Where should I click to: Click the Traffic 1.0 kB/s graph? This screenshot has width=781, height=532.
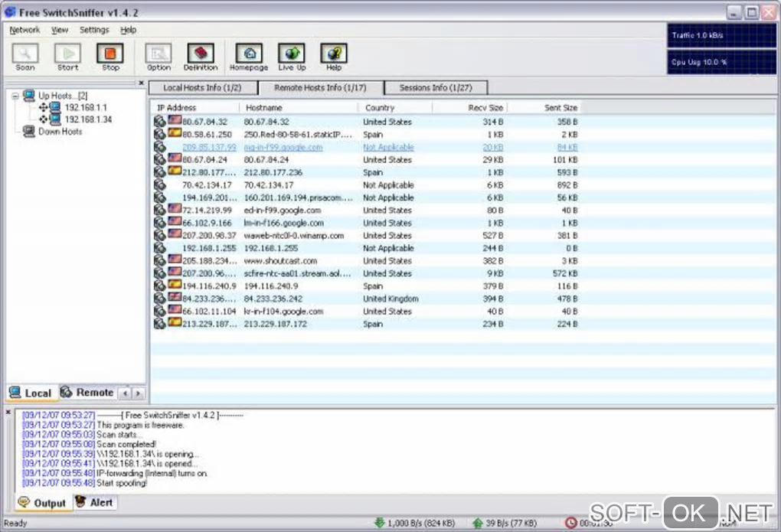pos(721,36)
